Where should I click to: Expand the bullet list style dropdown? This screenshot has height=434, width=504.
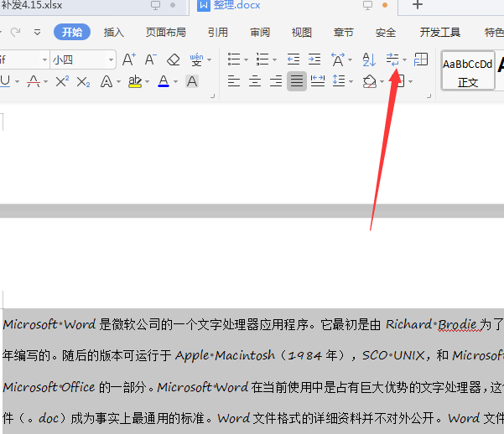245,59
